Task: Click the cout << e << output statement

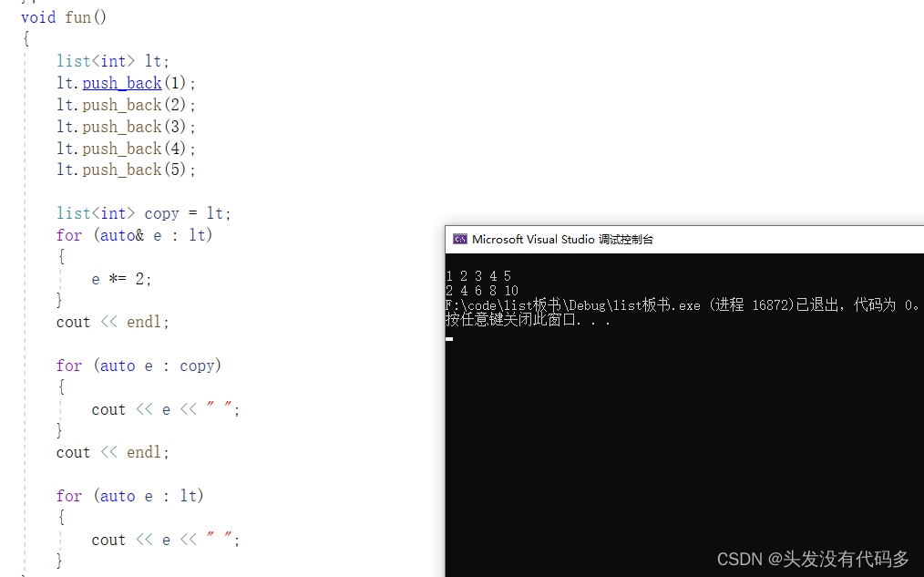Action: click(x=164, y=408)
